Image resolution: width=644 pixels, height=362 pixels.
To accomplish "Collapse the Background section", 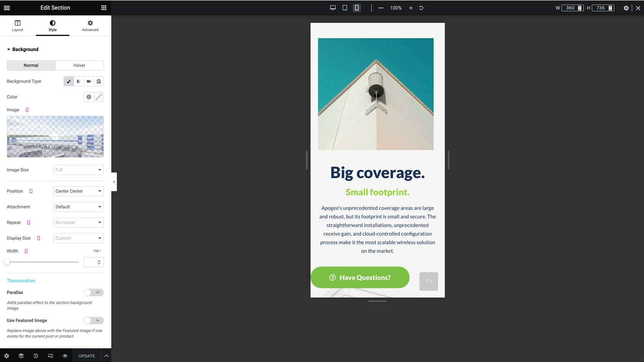I will pyautogui.click(x=9, y=49).
